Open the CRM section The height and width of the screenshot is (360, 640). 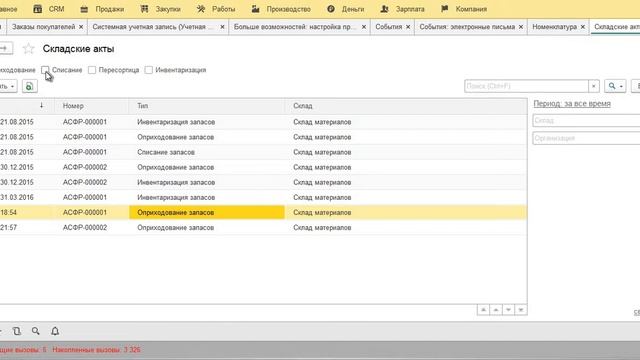tap(49, 9)
